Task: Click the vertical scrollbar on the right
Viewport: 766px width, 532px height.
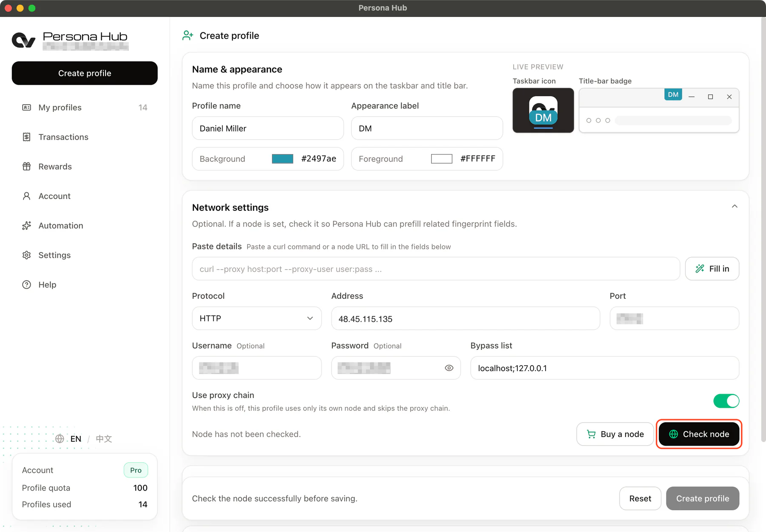Action: click(763, 230)
